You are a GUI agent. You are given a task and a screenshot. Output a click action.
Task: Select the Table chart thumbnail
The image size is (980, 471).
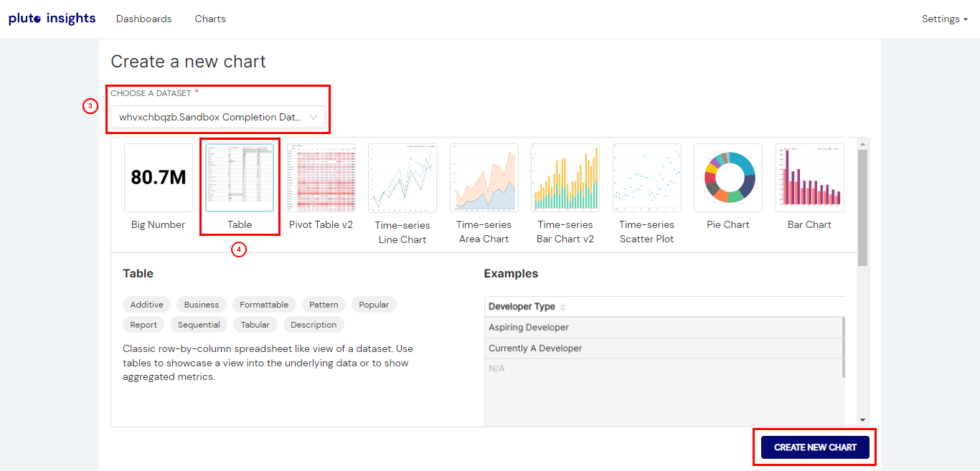(x=240, y=178)
